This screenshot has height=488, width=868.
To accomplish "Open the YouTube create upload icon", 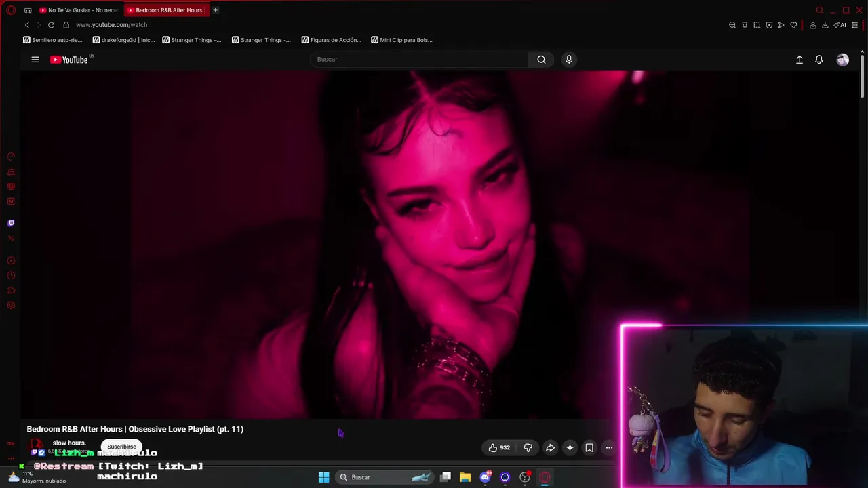I will pyautogui.click(x=800, y=60).
